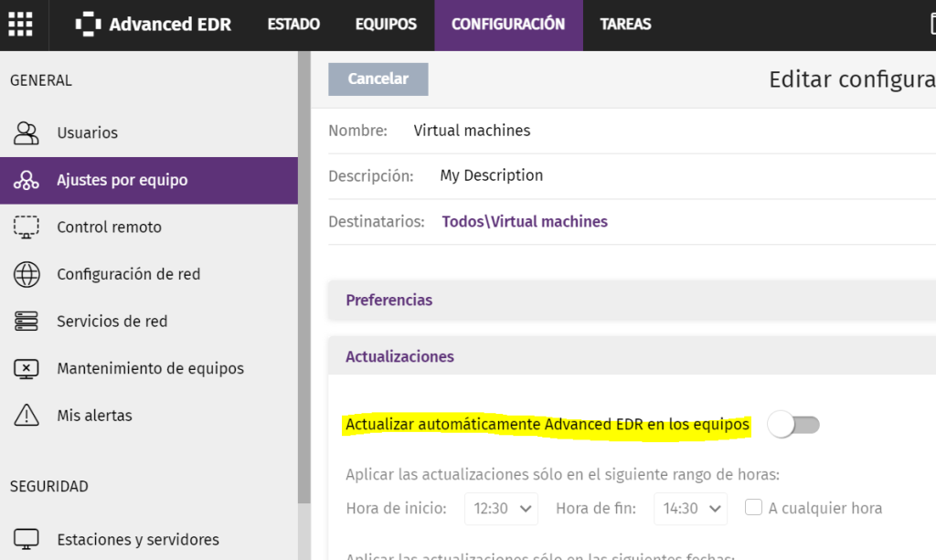Viewport: 936px width, 560px height.
Task: Switch to the EQUIPOS tab
Action: 386,25
